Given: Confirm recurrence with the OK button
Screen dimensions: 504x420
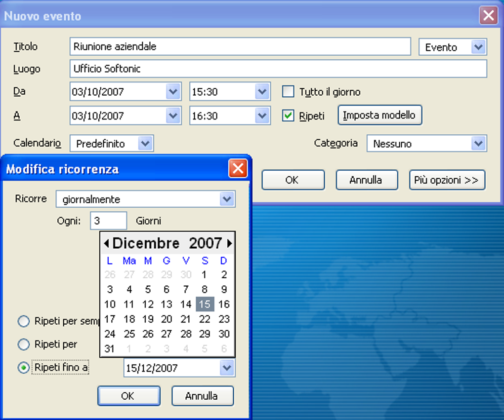Looking at the screenshot, I should tap(128, 396).
